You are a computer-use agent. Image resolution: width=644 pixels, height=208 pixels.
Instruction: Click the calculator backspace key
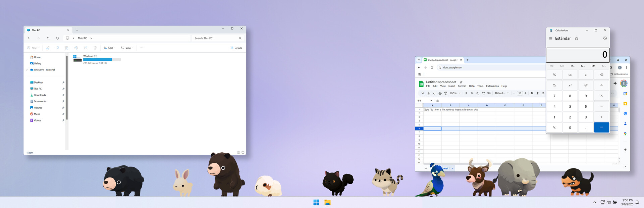click(x=602, y=75)
